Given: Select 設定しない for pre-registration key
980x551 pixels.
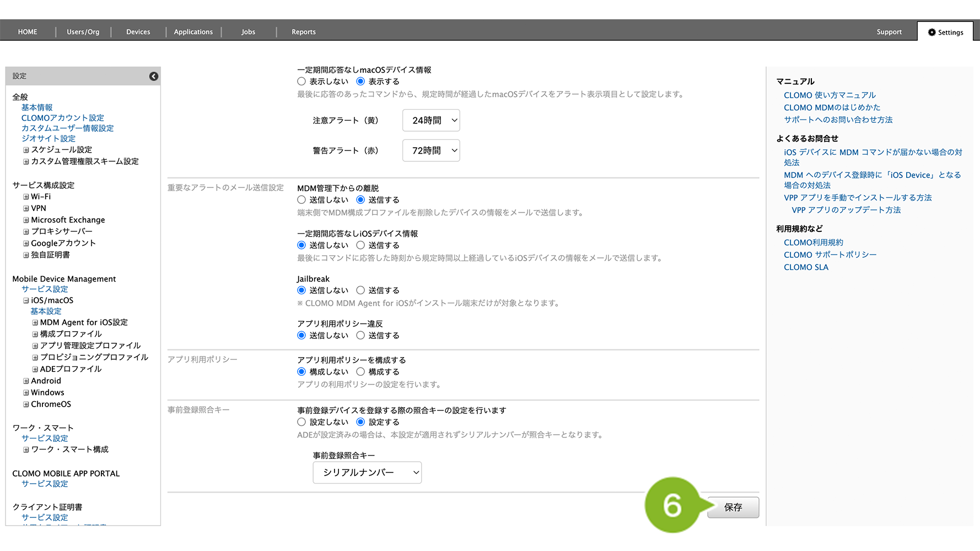Looking at the screenshot, I should click(x=301, y=422).
